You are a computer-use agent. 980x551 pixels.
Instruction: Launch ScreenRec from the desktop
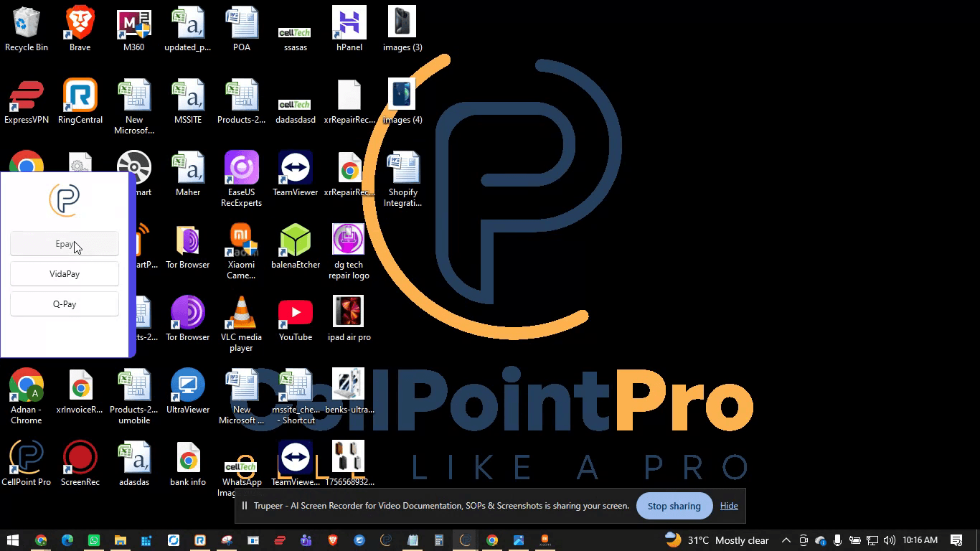coord(80,464)
